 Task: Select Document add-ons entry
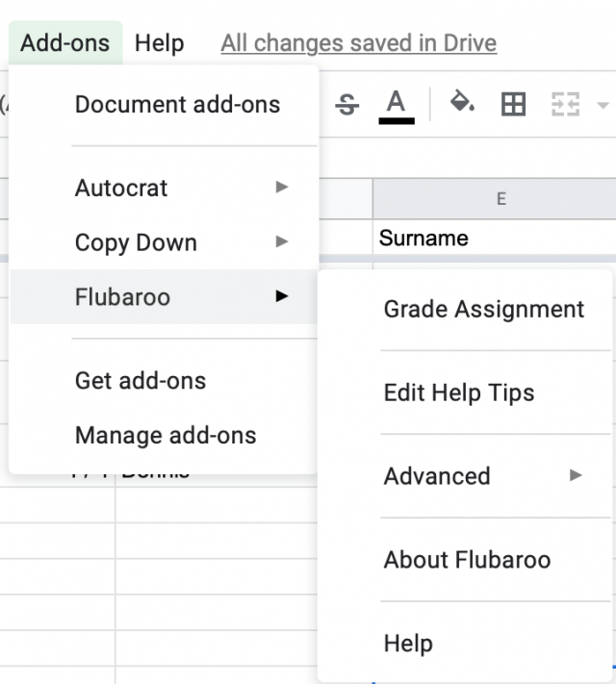point(164,105)
